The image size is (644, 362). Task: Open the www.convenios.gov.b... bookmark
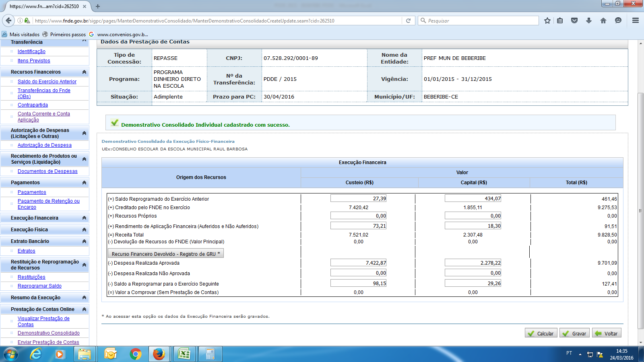tap(122, 35)
